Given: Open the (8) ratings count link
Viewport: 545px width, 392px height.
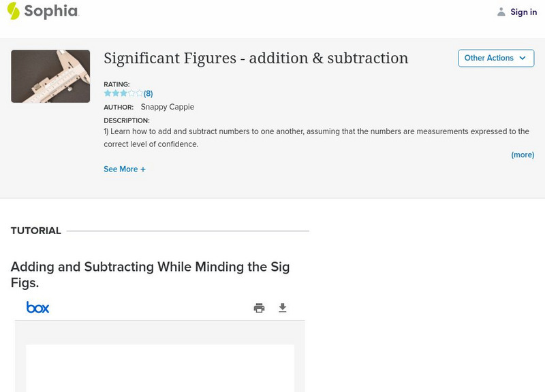Looking at the screenshot, I should click(148, 94).
